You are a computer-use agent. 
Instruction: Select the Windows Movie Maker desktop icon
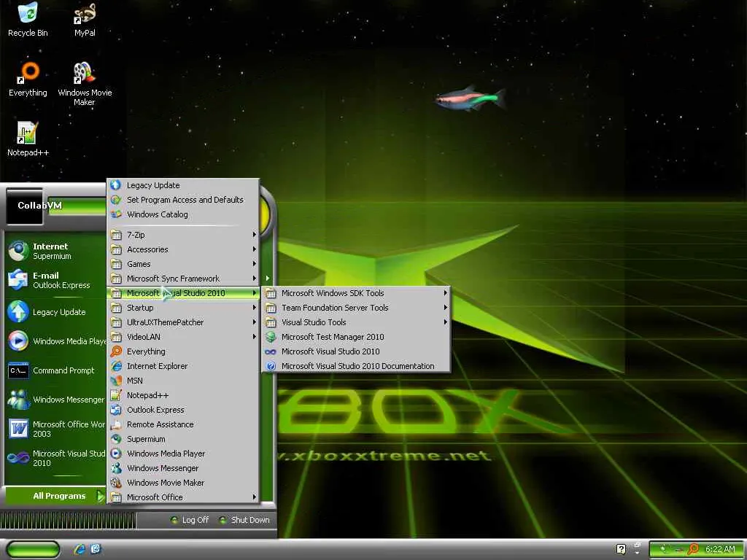click(85, 85)
